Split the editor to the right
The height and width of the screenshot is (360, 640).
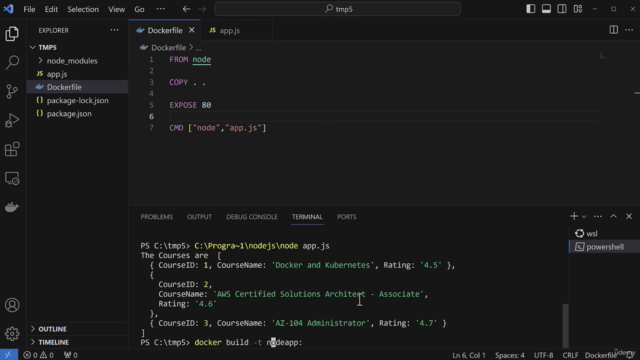click(613, 30)
